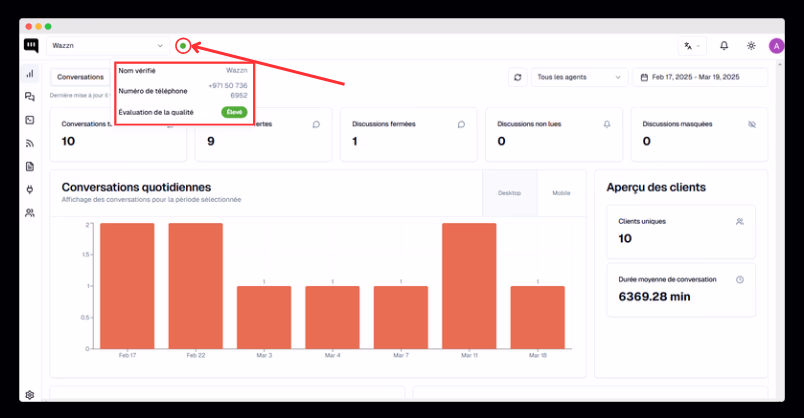Click the refresh data button
Image resolution: width=804 pixels, height=418 pixels.
click(x=518, y=77)
